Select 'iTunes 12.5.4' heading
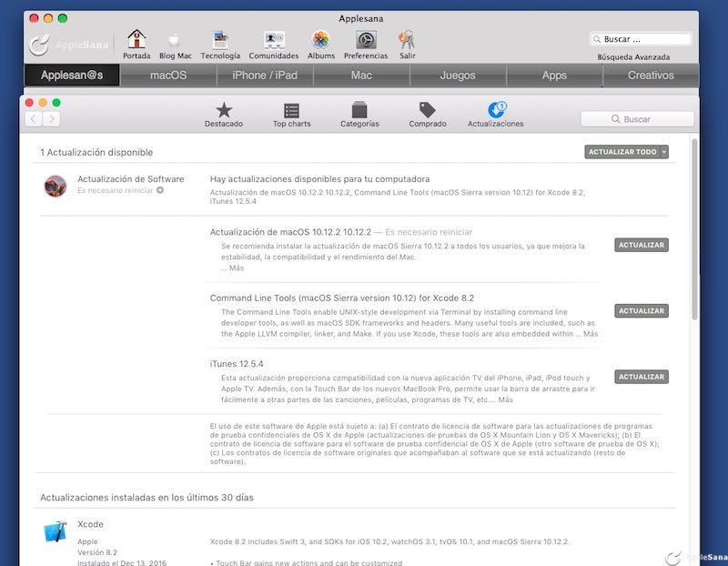728x566 pixels. coord(237,364)
